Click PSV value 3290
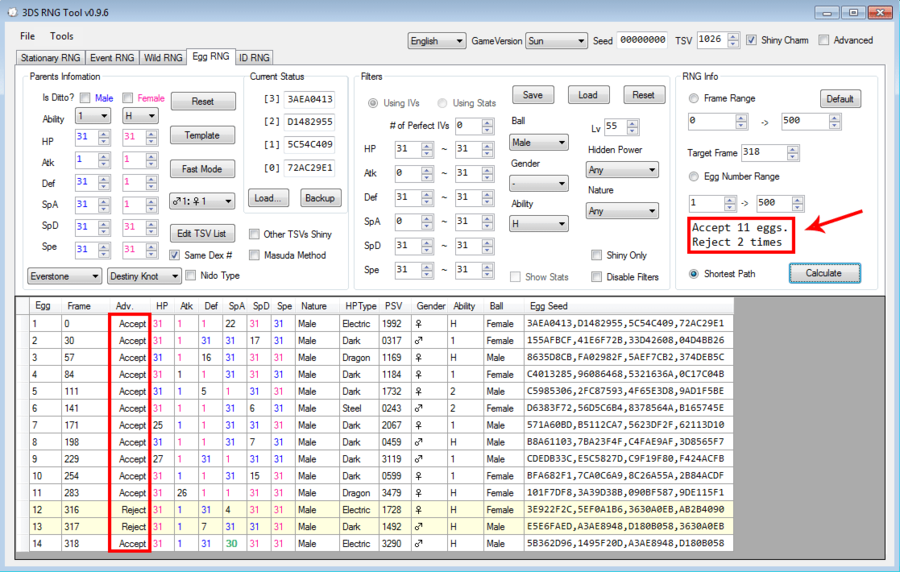 [x=392, y=543]
